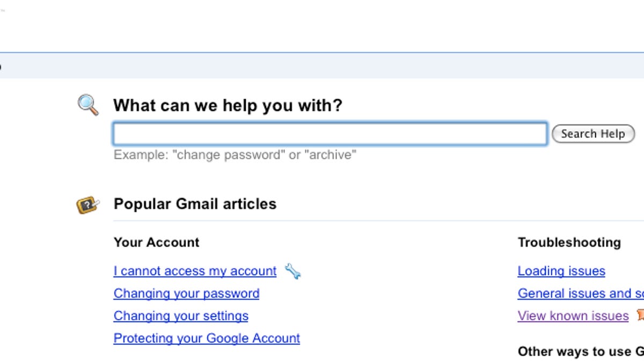This screenshot has height=362, width=644.
Task: Click the "What can we help you with?" heading
Action: [228, 105]
